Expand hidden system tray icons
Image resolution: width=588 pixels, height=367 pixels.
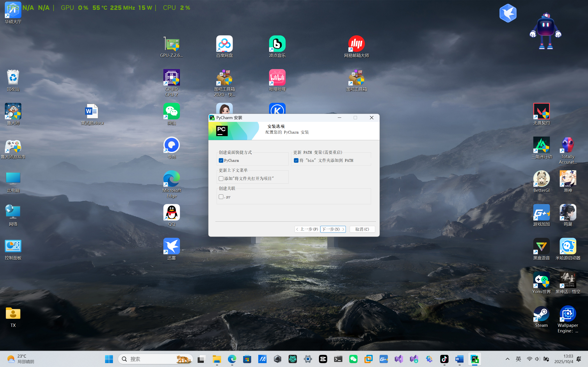(507, 359)
